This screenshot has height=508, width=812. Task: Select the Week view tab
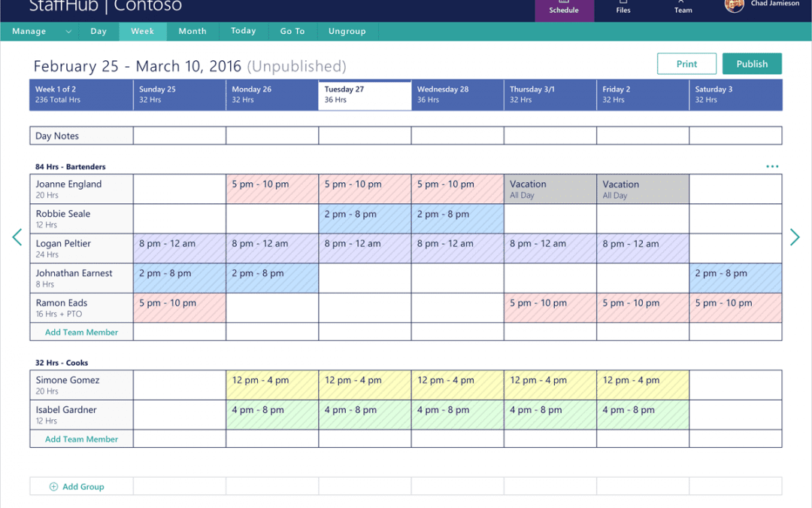142,31
